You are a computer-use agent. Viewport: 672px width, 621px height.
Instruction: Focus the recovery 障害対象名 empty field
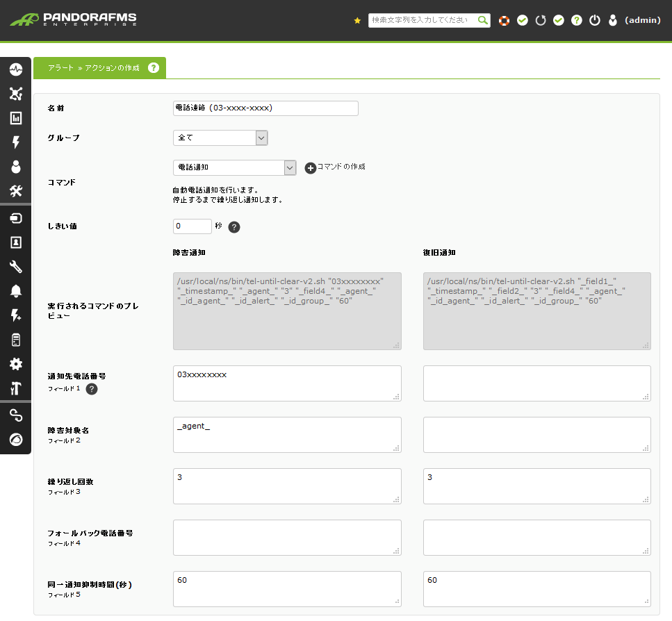click(x=537, y=435)
